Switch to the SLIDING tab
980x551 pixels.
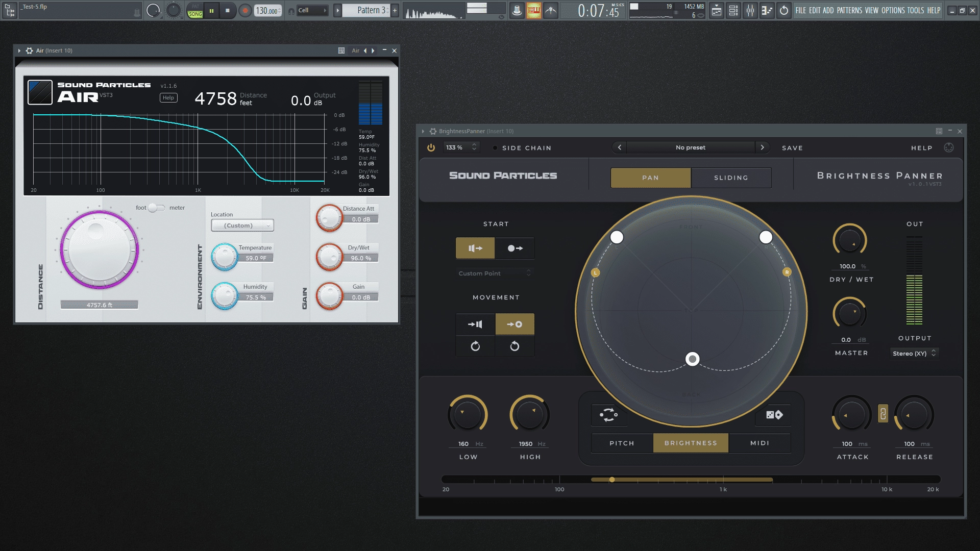tap(731, 178)
